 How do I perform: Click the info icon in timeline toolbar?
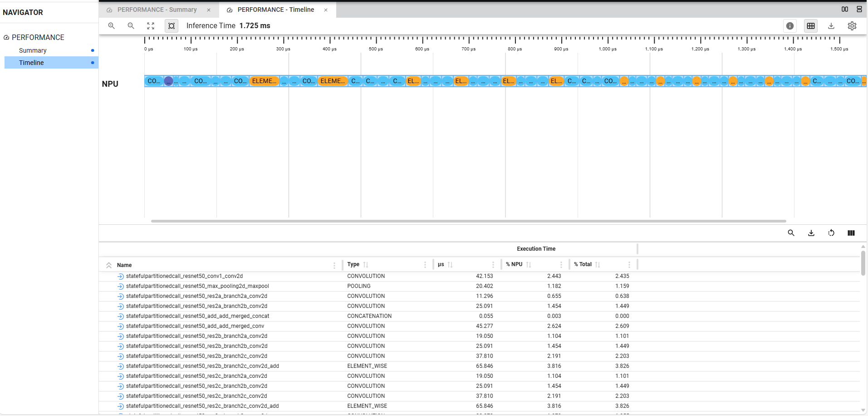(790, 26)
